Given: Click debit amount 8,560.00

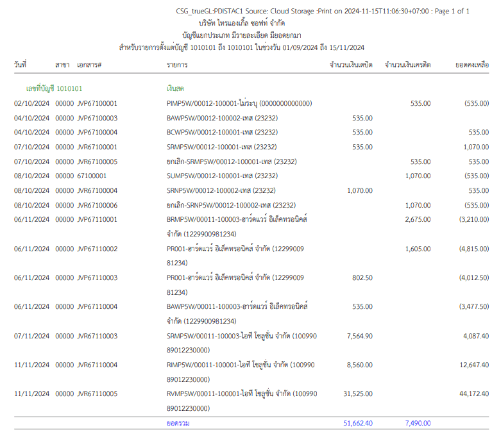Looking at the screenshot, I should point(360,365).
